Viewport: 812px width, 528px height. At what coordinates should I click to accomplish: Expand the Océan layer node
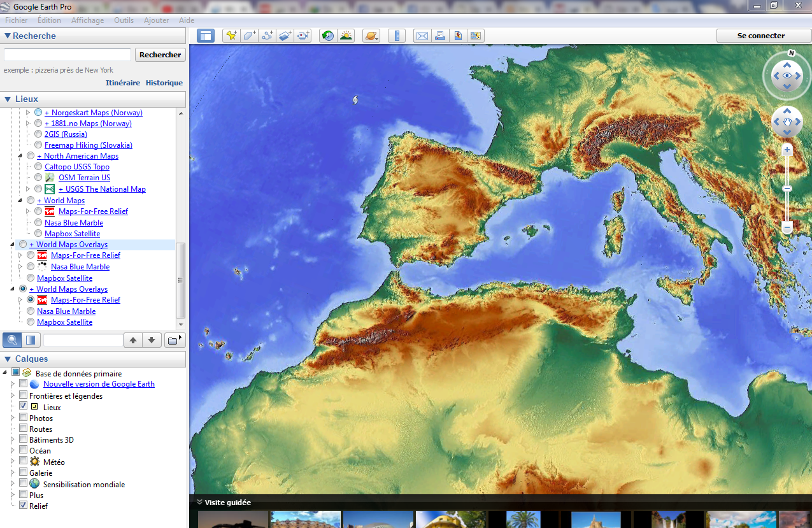(13, 450)
